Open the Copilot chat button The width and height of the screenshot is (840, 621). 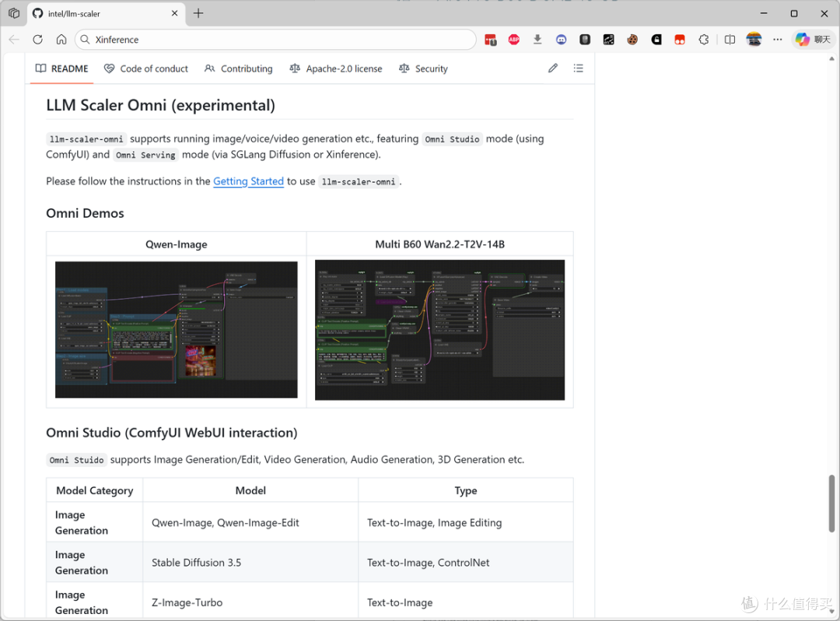coord(814,40)
